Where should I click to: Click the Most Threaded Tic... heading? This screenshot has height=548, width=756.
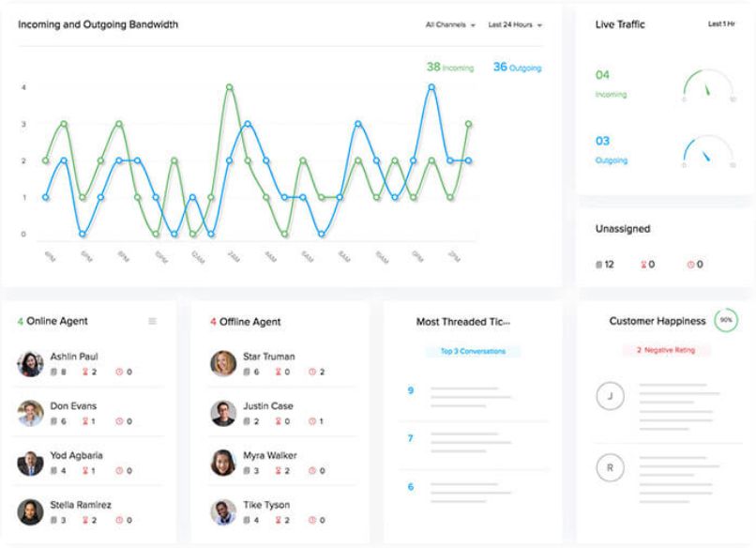tap(463, 322)
